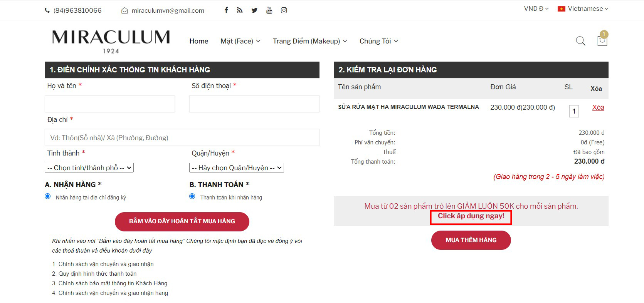Click product name "SỮA RỬA MẶT HA MIRACULUM WADA TERMALNA"

coord(409,107)
